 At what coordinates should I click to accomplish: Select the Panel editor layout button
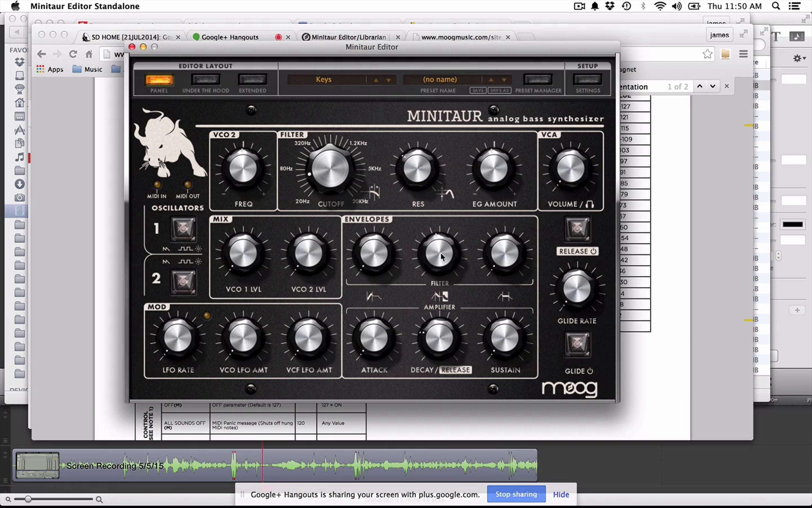[159, 80]
